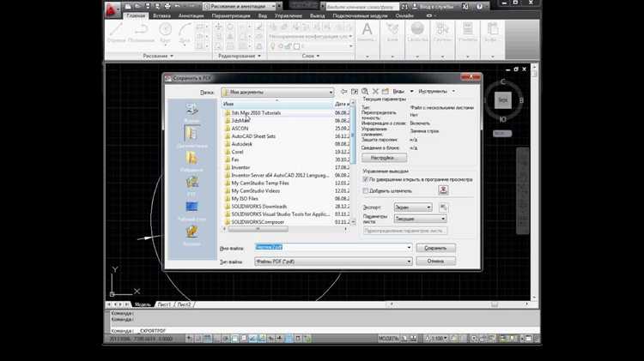Select the 'AutoCAD Sheet Sets' folder
The height and width of the screenshot is (361, 644).
coord(253,136)
